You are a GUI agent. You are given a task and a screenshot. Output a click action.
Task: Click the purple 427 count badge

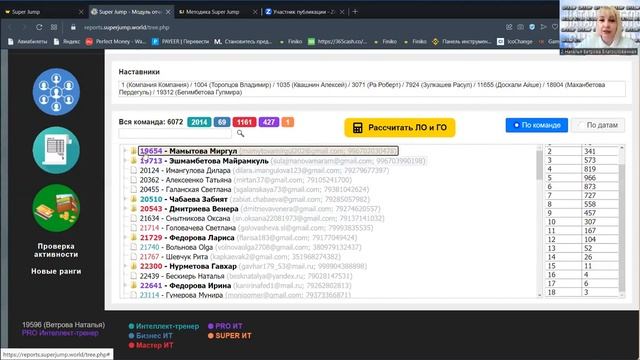269,122
